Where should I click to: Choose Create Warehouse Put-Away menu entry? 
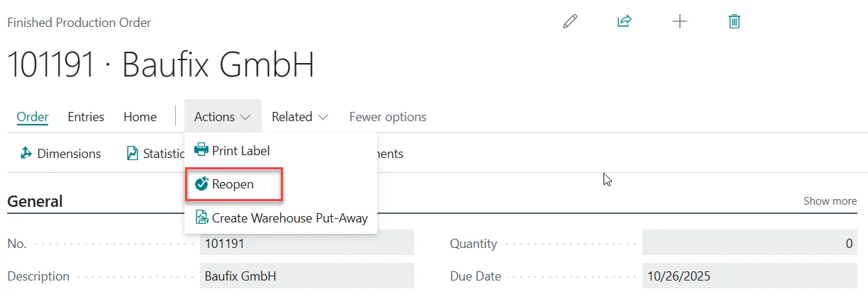[x=289, y=217]
